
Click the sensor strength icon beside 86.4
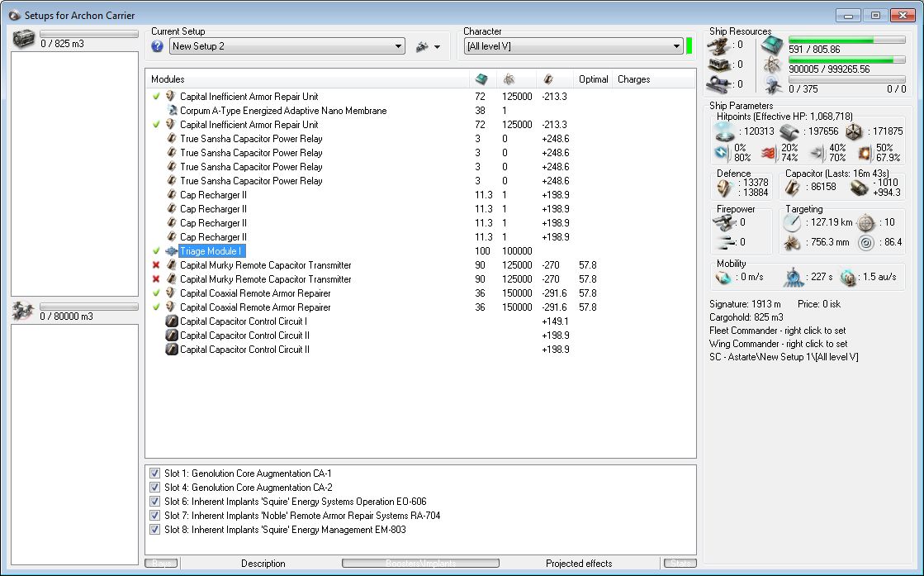tap(865, 242)
